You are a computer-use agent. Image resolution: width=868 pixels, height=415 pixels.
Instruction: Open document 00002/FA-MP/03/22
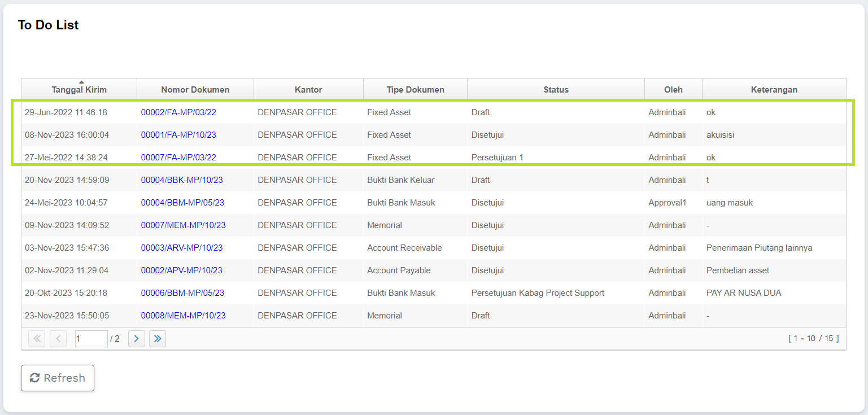(178, 112)
